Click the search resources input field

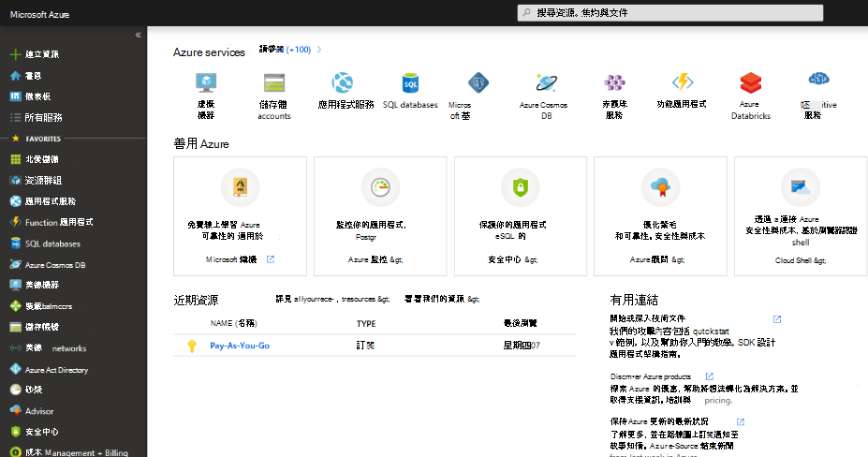coord(669,13)
